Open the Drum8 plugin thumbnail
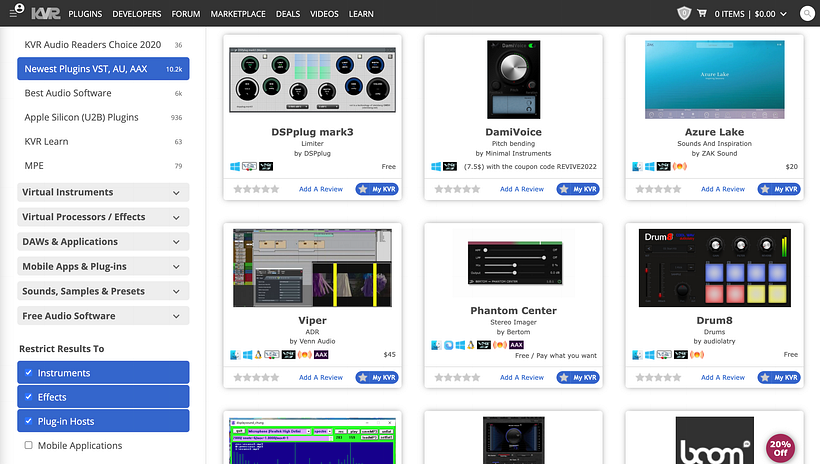 pos(714,267)
